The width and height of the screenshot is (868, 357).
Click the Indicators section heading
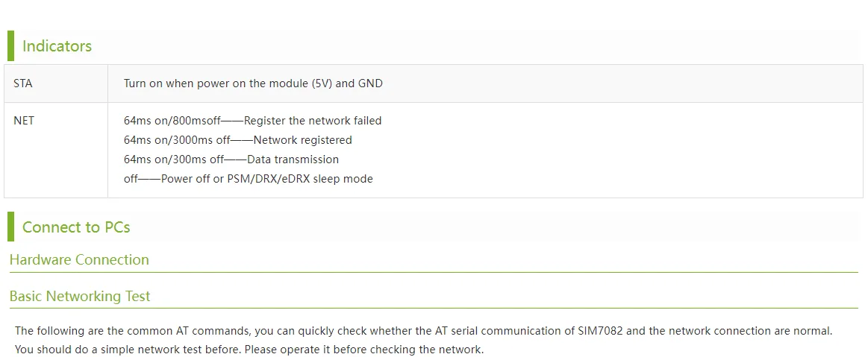pos(57,46)
